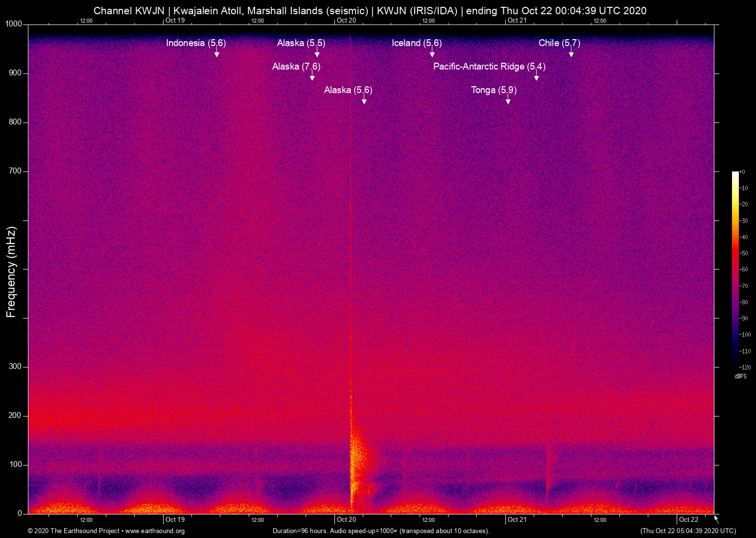Select the arrow marker under Iceland (5.6)

point(432,53)
